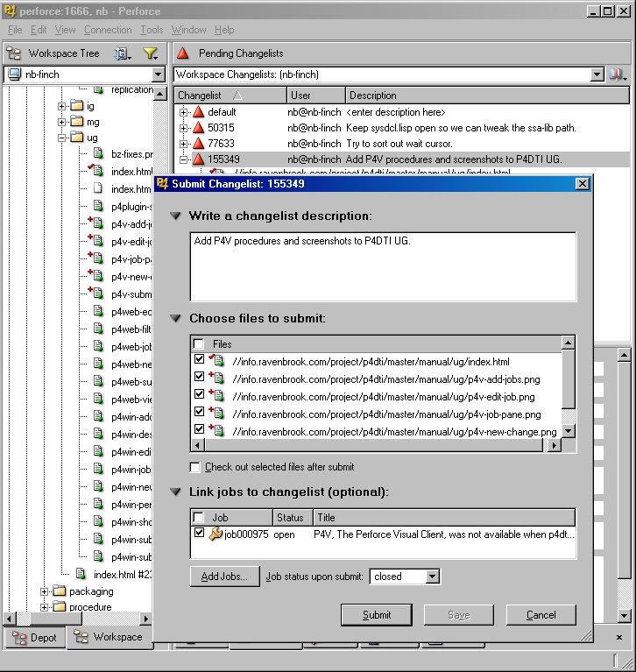The width and height of the screenshot is (636, 672).
Task: Click the filter funnel icon in Workspace Tree
Action: (149, 53)
